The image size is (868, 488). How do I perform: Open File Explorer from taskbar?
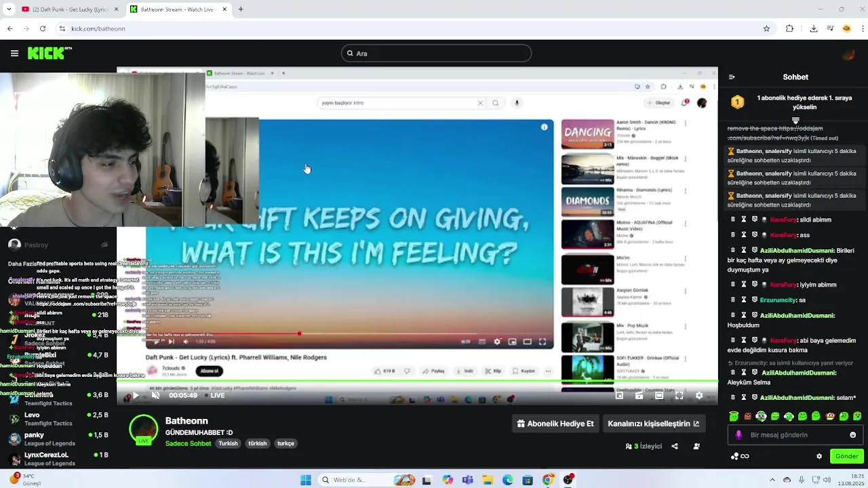pos(488,480)
